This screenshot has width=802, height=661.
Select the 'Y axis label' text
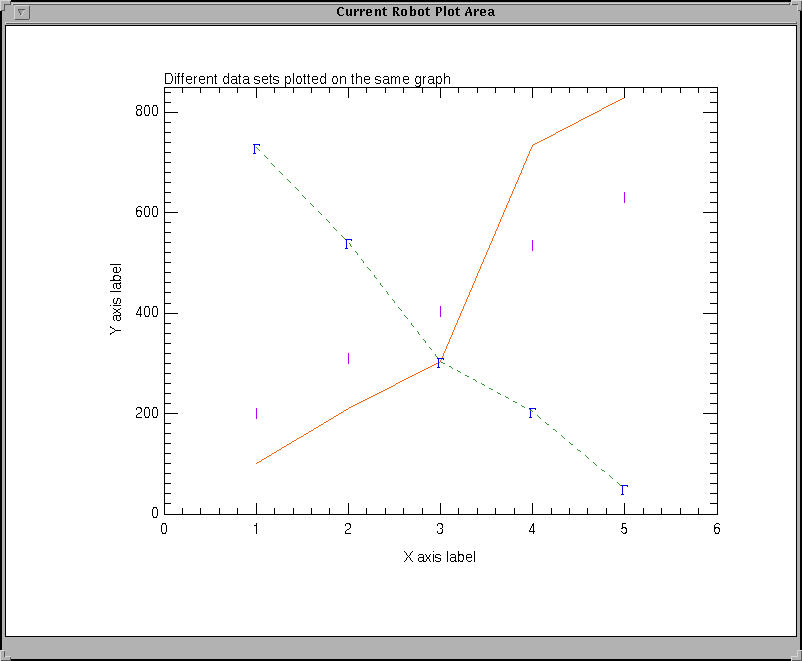(x=116, y=299)
